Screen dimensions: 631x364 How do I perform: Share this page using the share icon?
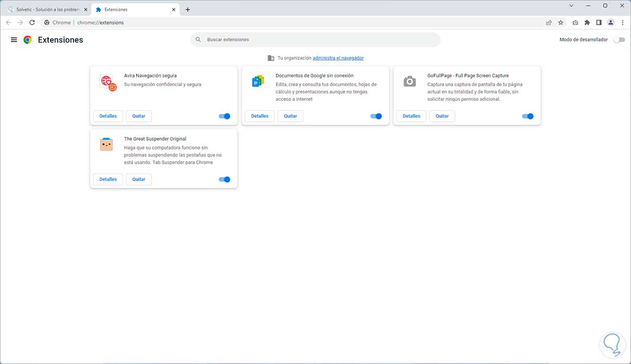click(549, 23)
